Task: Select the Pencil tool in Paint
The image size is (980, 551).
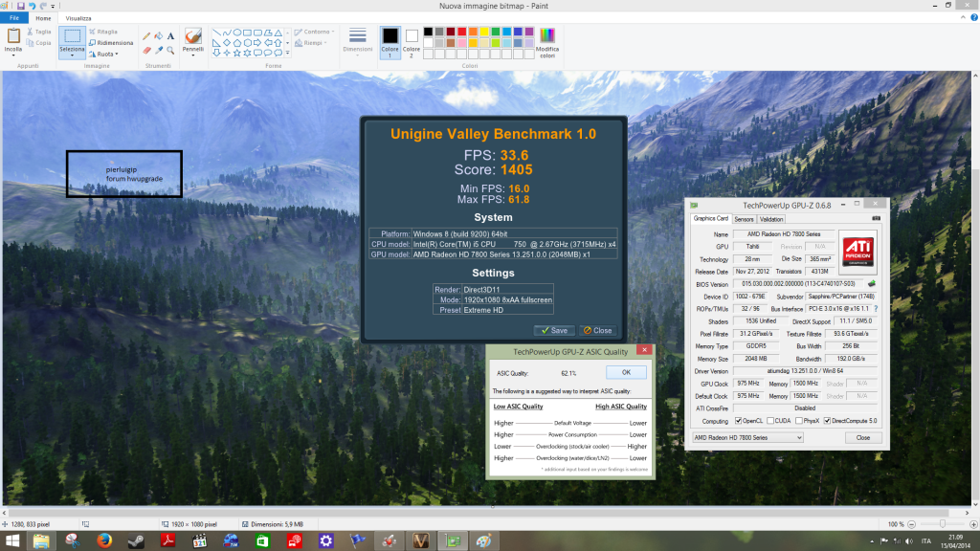Action: pyautogui.click(x=146, y=36)
